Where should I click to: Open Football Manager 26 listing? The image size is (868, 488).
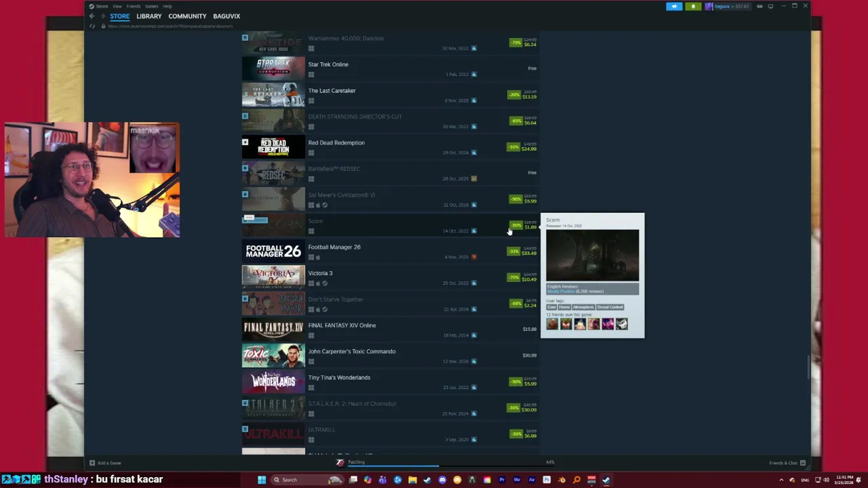pos(391,251)
